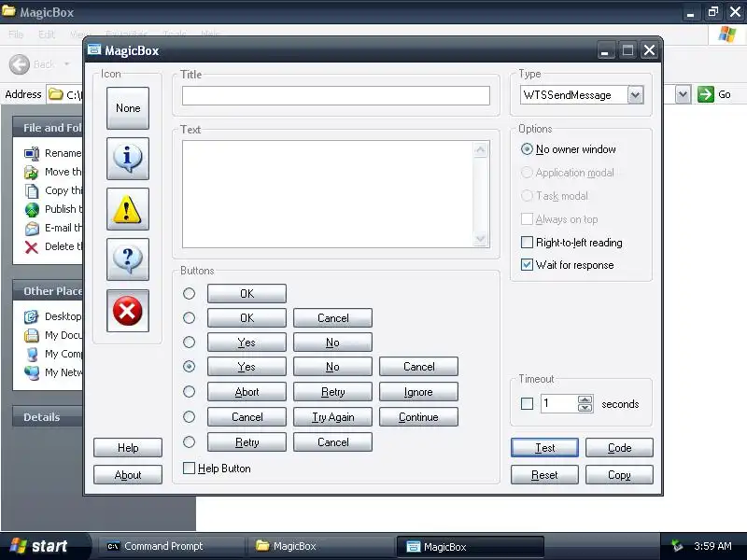Click the Continue preview button

click(x=418, y=416)
